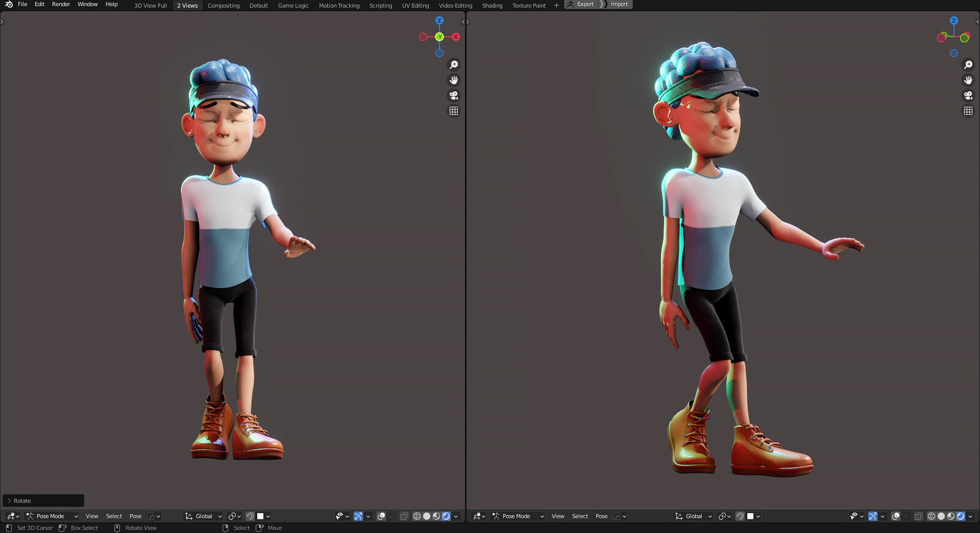Toggle camera view icon in right viewport
Image resolution: width=980 pixels, height=533 pixels.
[x=968, y=96]
